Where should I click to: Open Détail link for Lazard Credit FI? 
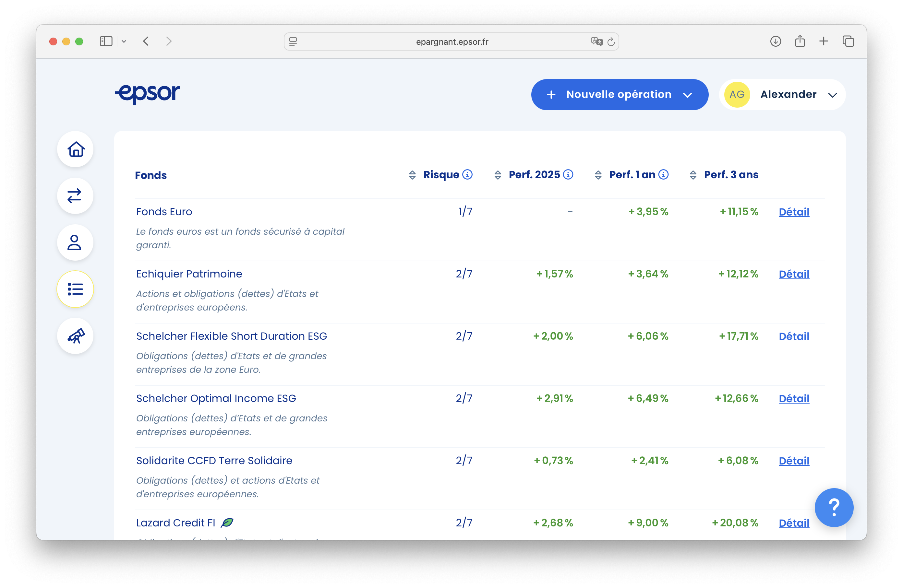[794, 523]
